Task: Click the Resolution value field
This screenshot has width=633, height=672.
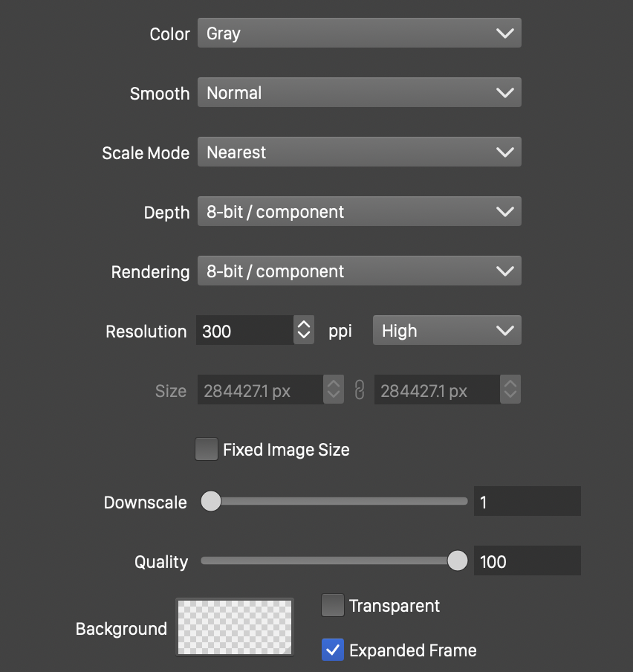Action: [x=244, y=331]
